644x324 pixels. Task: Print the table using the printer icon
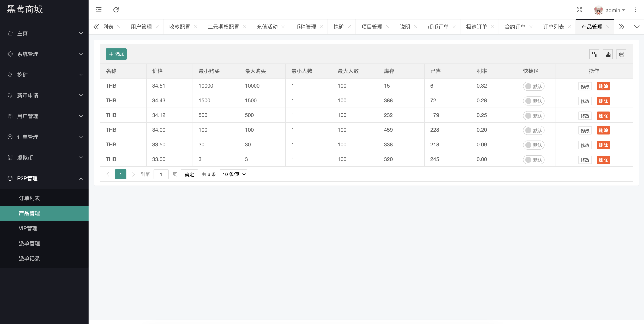(x=622, y=54)
